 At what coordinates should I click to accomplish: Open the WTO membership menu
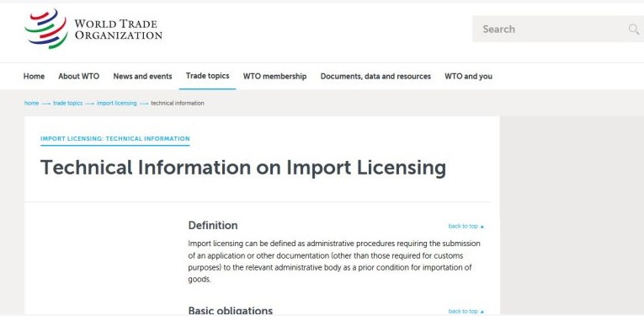[x=274, y=77]
